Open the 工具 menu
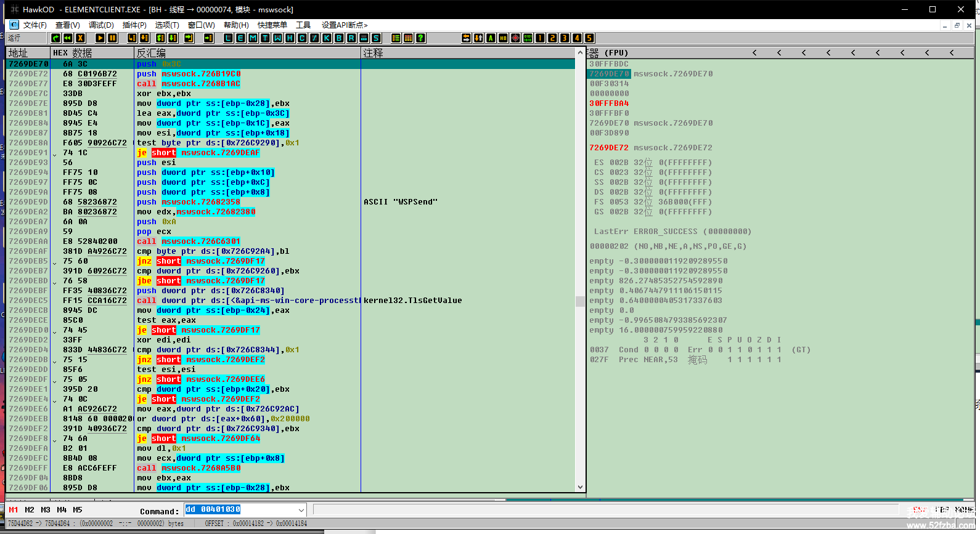Viewport: 980px width, 534px height. (303, 25)
